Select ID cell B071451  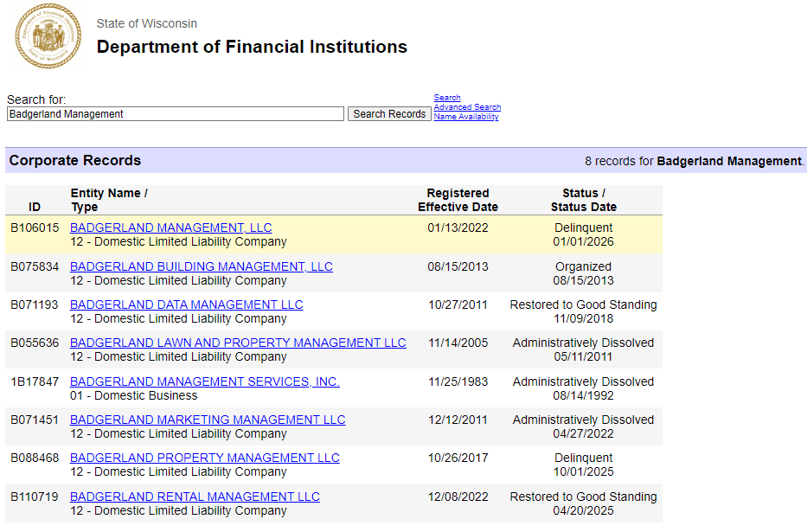click(35, 420)
